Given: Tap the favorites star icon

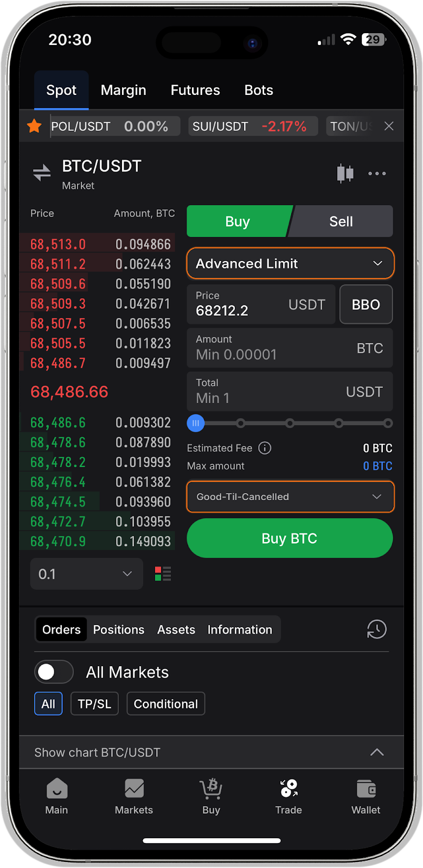Looking at the screenshot, I should pos(34,126).
